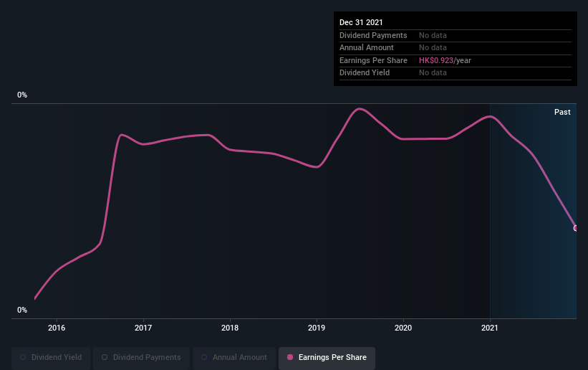Click the Dividend Yield legend circle icon
Viewport: 588px width, 370px height.
(23, 357)
